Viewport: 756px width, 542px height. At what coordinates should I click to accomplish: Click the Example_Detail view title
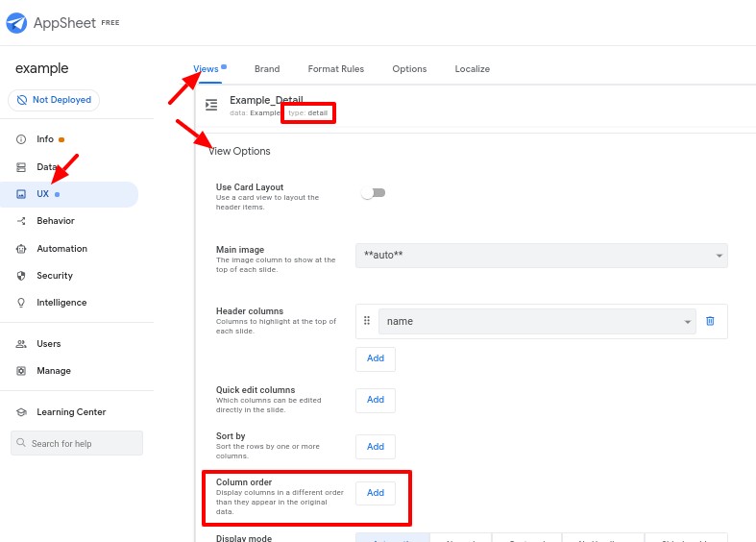click(x=266, y=100)
